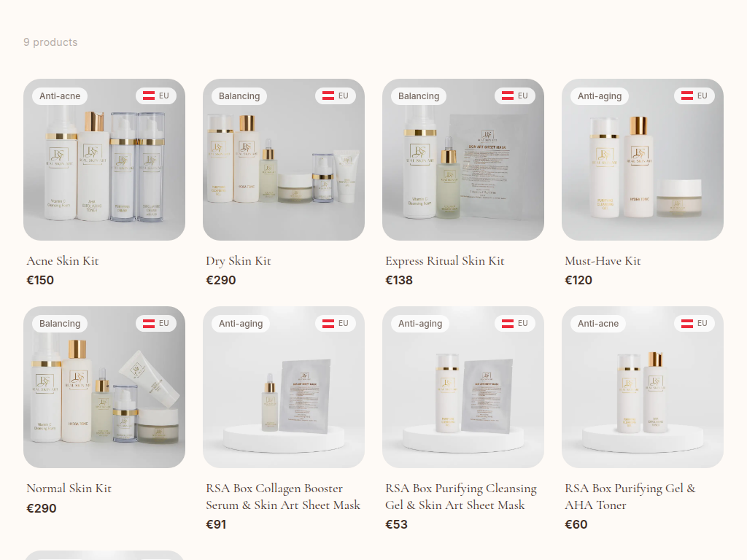Select the Balancing tag on Dry Skin Kit
The height and width of the screenshot is (560, 747).
[x=239, y=96]
